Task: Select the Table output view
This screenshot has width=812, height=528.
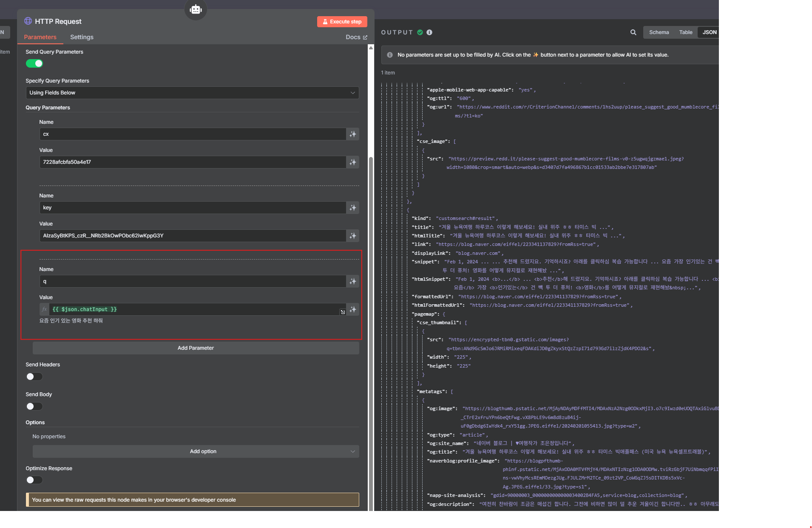Action: 685,32
